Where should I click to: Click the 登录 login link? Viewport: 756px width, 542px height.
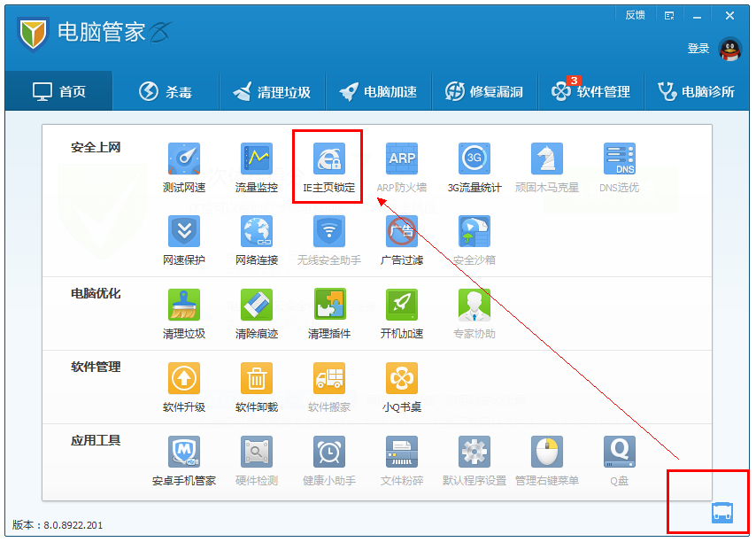point(698,49)
